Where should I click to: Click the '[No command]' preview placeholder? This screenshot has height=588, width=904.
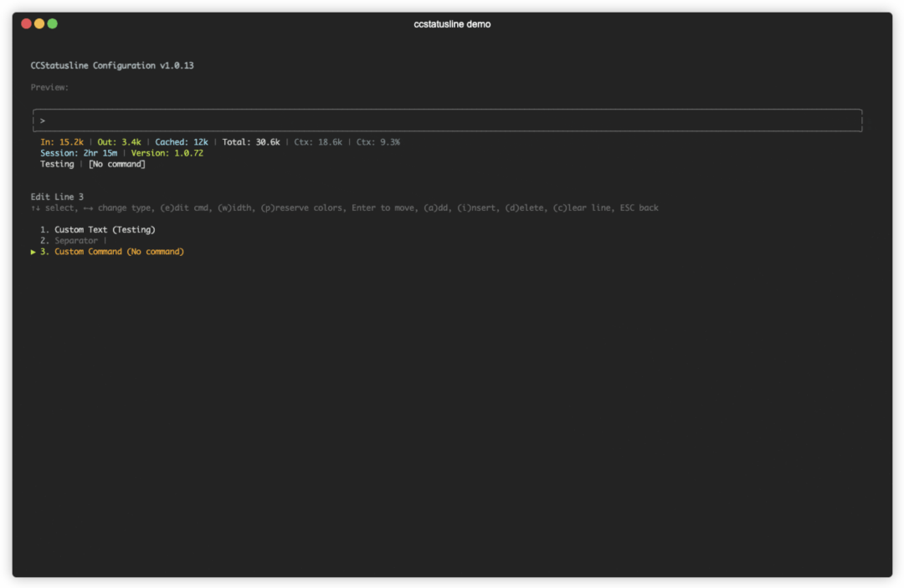pyautogui.click(x=116, y=164)
